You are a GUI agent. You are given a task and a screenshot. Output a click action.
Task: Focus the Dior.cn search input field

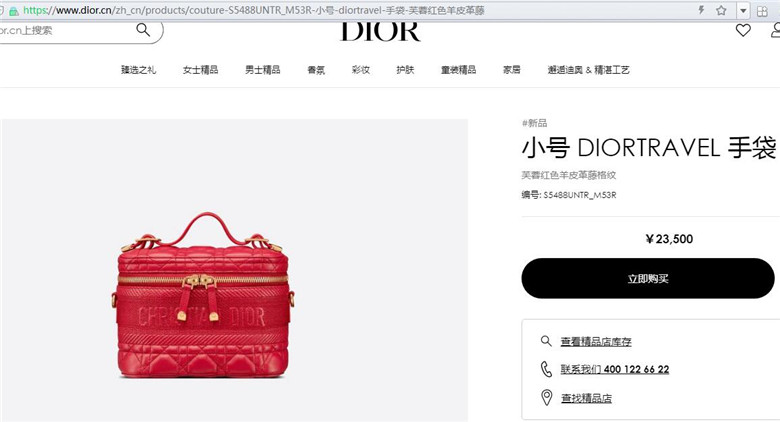pyautogui.click(x=67, y=30)
